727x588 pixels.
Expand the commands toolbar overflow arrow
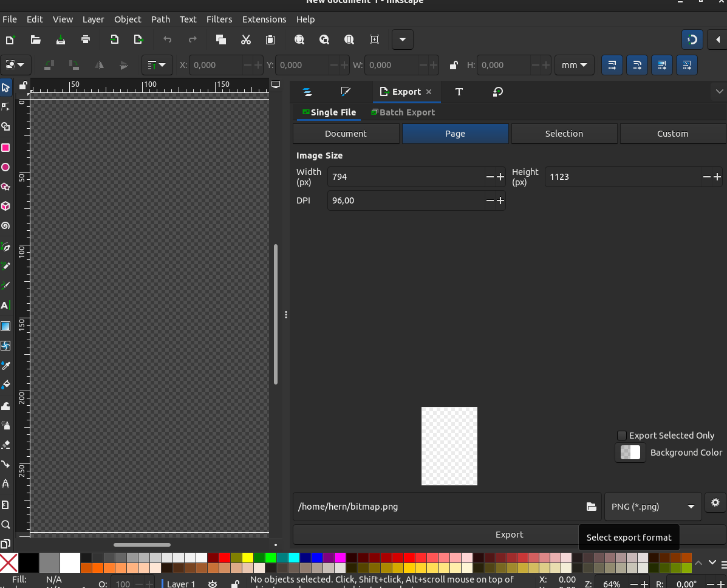click(403, 39)
